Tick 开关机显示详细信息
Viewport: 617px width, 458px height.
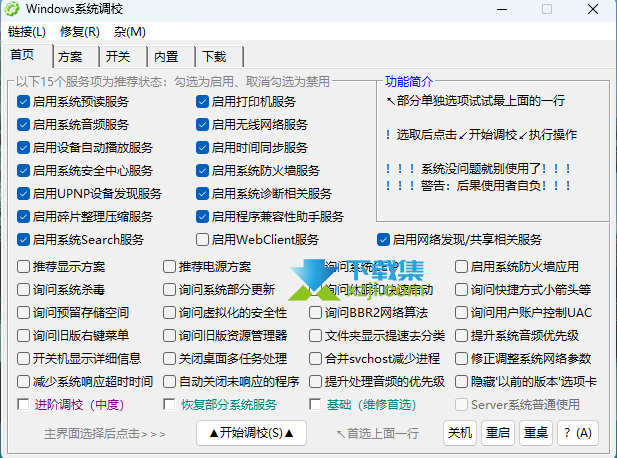click(23, 358)
